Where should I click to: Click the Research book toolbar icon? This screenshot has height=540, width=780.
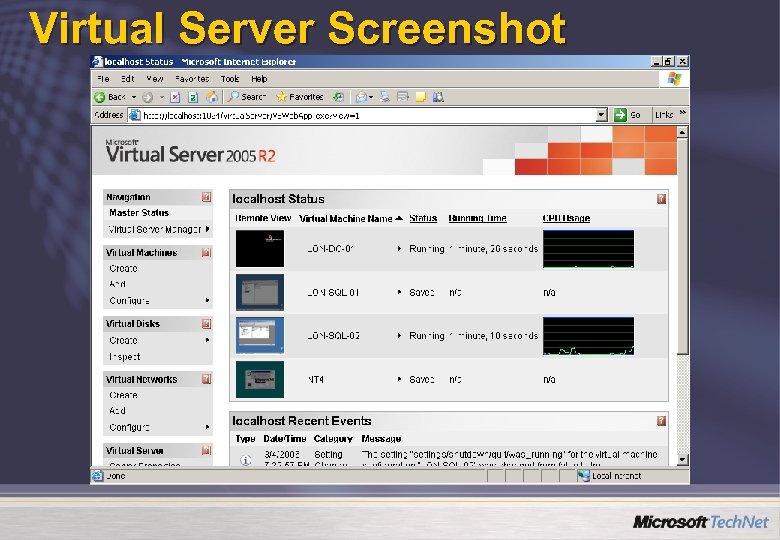(x=438, y=97)
